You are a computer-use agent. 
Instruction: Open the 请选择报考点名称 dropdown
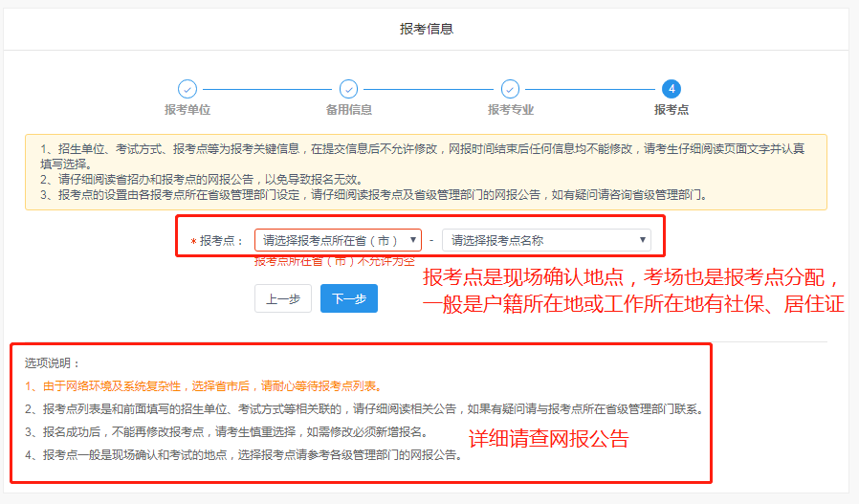point(546,240)
